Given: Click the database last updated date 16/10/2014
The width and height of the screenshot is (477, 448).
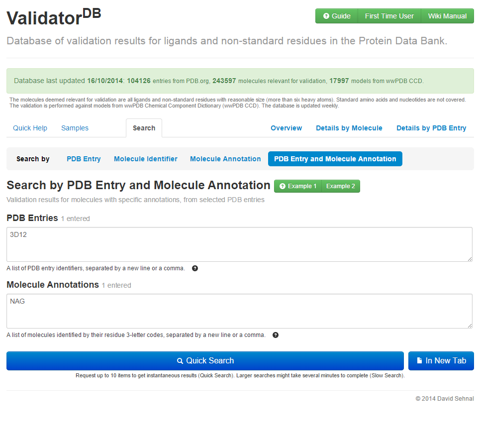Looking at the screenshot, I should (x=105, y=81).
